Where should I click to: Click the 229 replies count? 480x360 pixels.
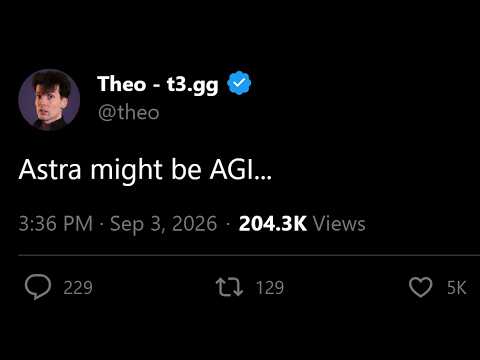point(78,287)
